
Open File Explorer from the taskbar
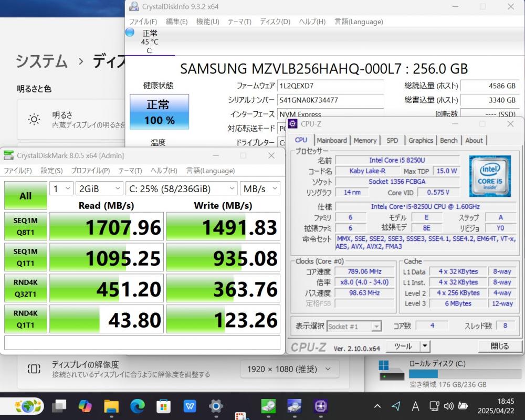click(x=111, y=406)
